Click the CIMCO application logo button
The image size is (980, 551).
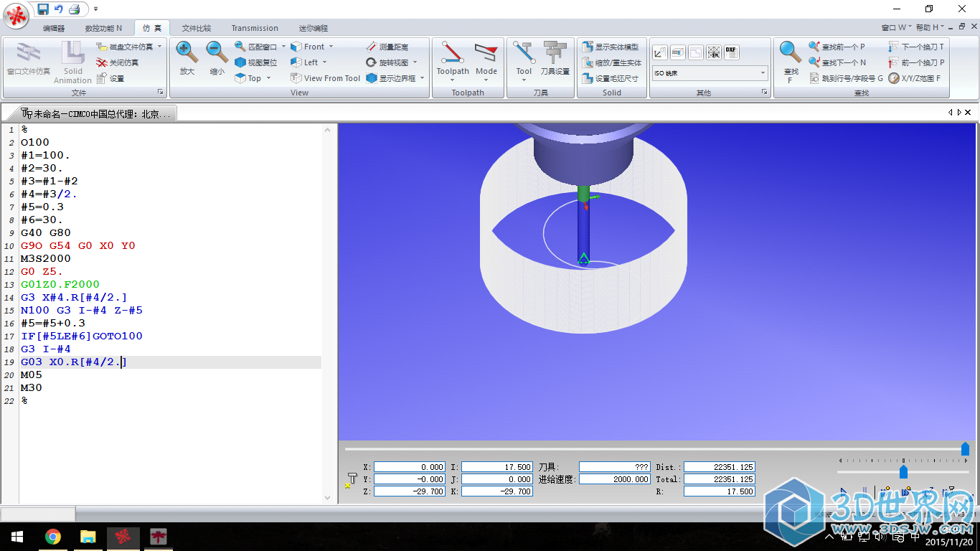17,15
